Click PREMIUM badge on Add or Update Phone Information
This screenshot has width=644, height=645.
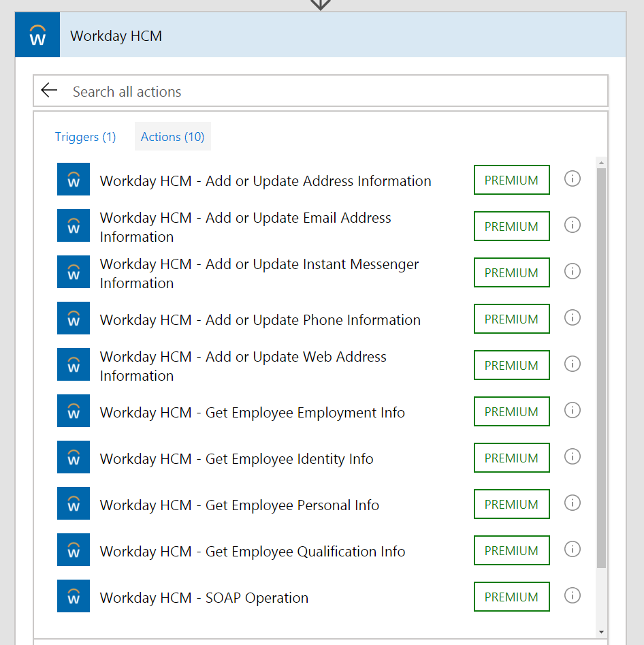pyautogui.click(x=511, y=319)
